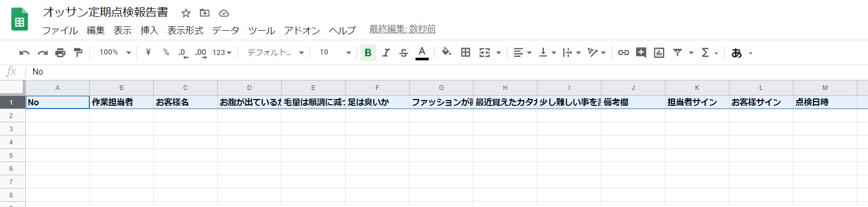
Task: Open the text color picker
Action: pyautogui.click(x=422, y=52)
